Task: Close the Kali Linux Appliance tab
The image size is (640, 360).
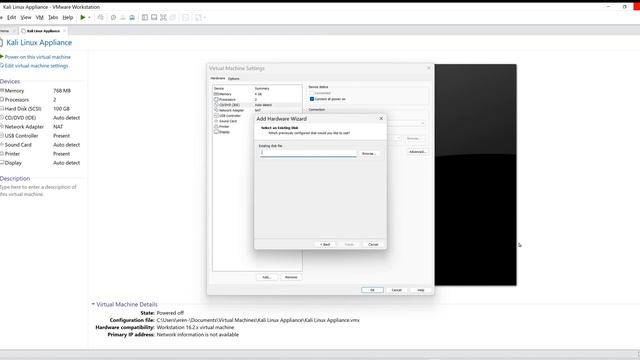Action: 64,31
